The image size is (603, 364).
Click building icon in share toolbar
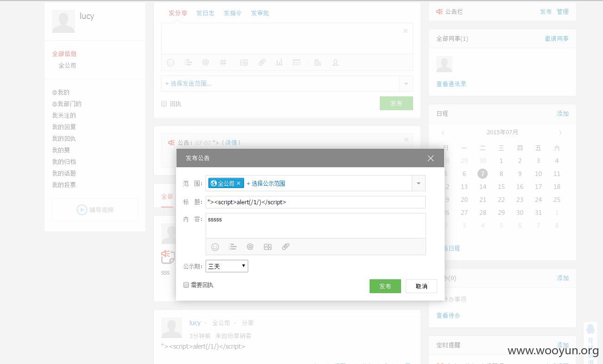click(318, 63)
